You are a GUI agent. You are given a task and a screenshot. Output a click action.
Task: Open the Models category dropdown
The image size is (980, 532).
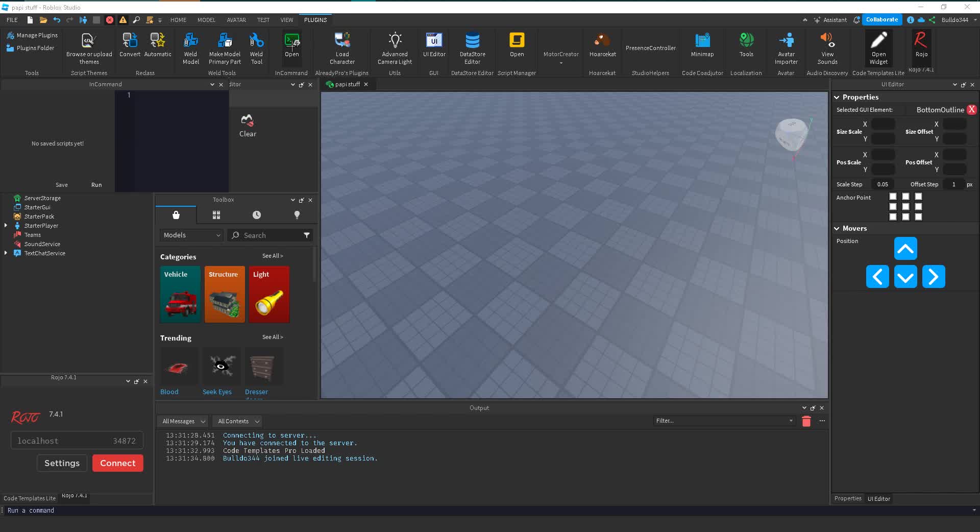pos(191,235)
